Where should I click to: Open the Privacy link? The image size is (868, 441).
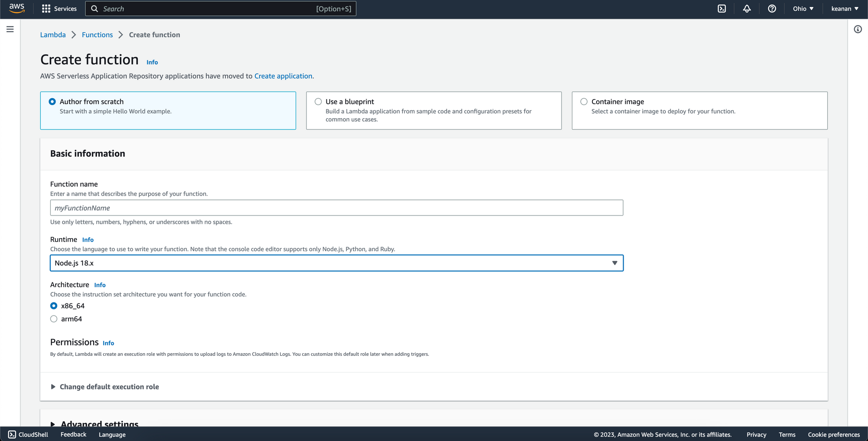(x=756, y=434)
